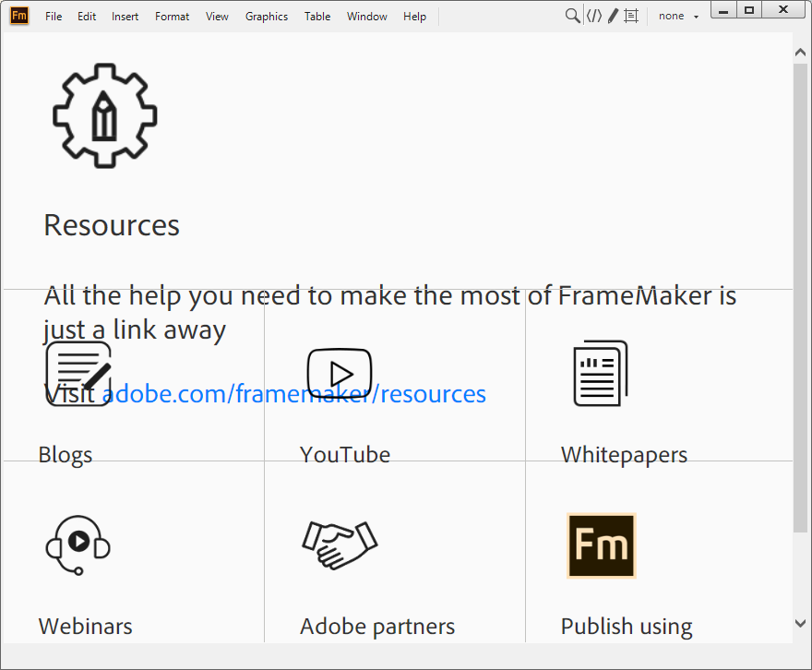This screenshot has height=670, width=812.
Task: Click the scrollbar down arrow
Action: tap(801, 624)
